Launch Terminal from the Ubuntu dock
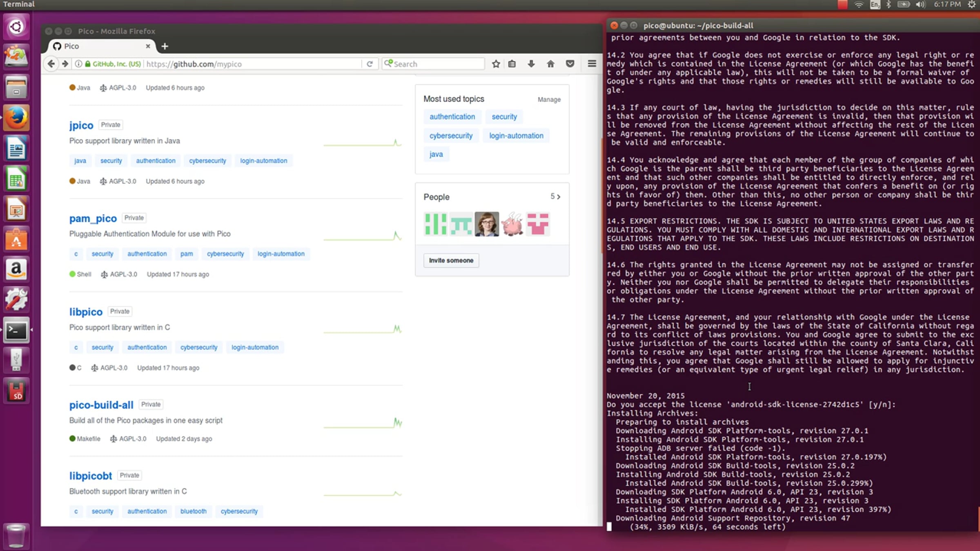This screenshot has height=551, width=980. [16, 330]
